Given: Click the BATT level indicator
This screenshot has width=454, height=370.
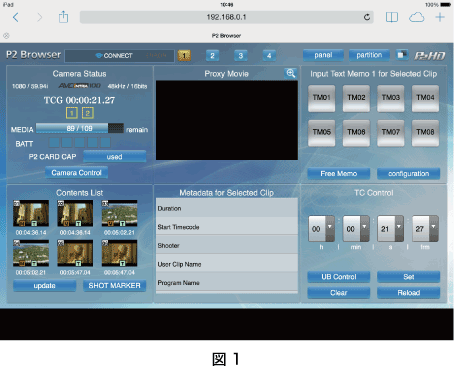Looking at the screenshot, I should 79,143.
